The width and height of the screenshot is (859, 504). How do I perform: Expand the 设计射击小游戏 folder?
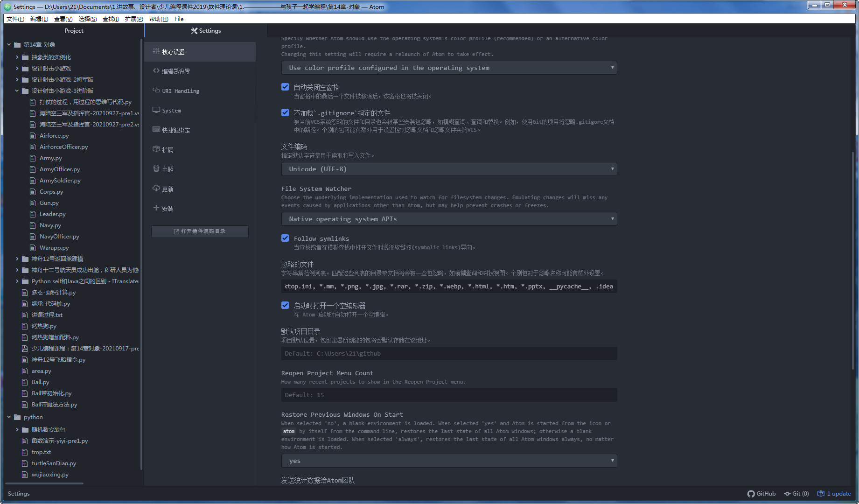tap(17, 69)
